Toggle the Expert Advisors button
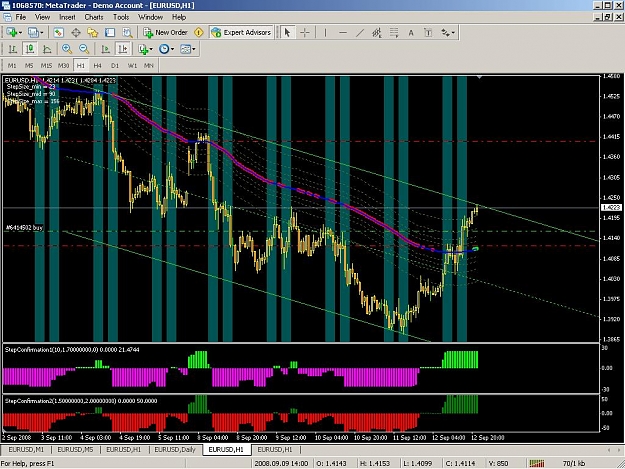This screenshot has height=469, width=625. pos(241,33)
